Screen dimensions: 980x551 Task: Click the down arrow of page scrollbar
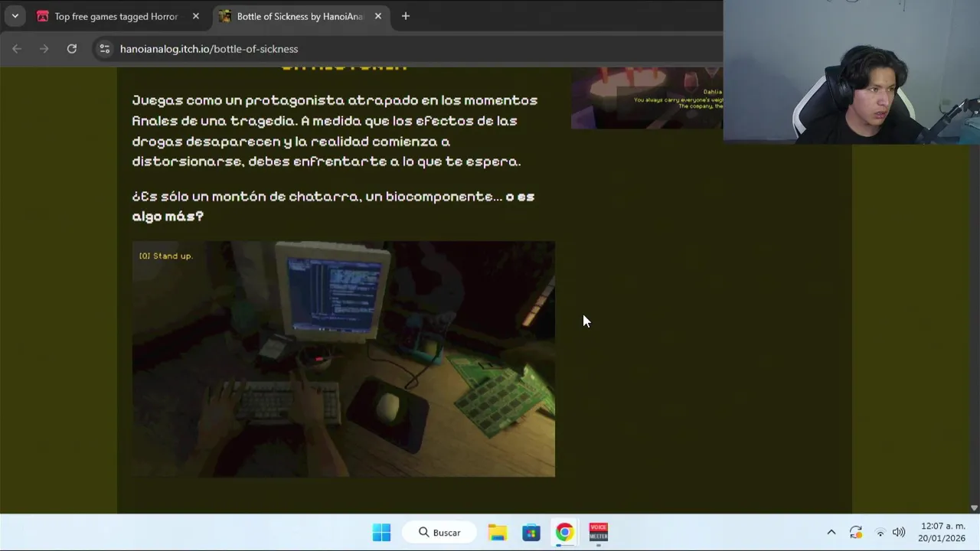[974, 508]
